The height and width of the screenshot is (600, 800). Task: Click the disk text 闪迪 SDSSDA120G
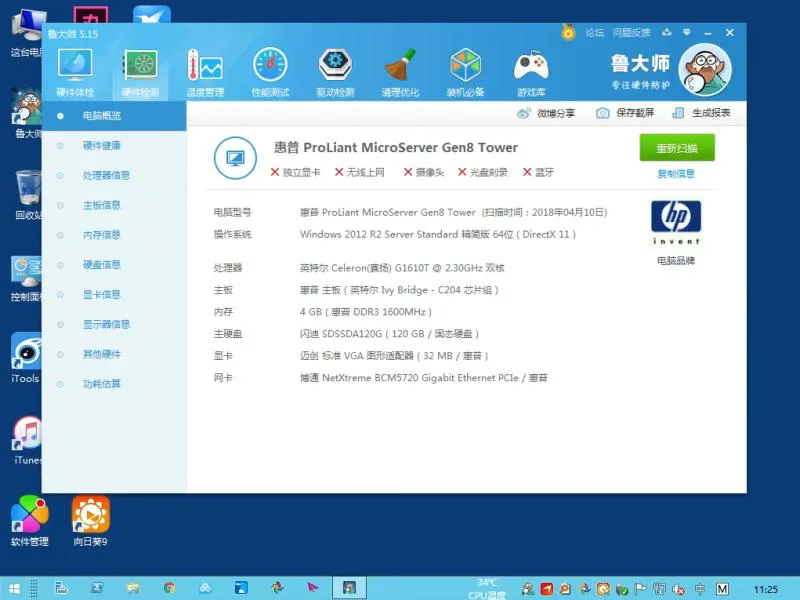pos(389,334)
